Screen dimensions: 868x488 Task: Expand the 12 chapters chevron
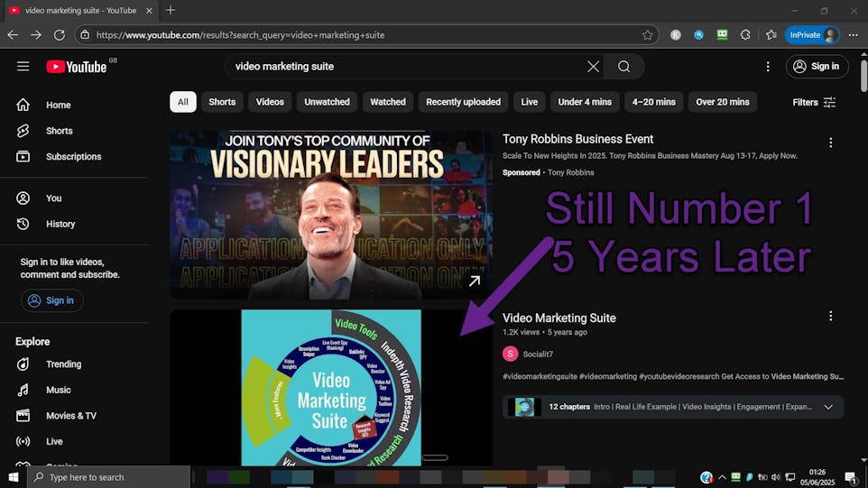(x=828, y=407)
